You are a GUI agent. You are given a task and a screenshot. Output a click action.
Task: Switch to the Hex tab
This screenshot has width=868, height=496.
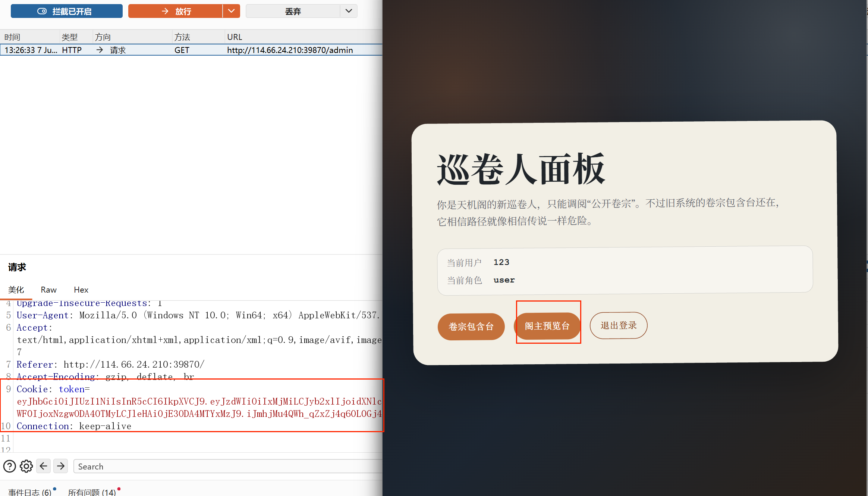[81, 290]
